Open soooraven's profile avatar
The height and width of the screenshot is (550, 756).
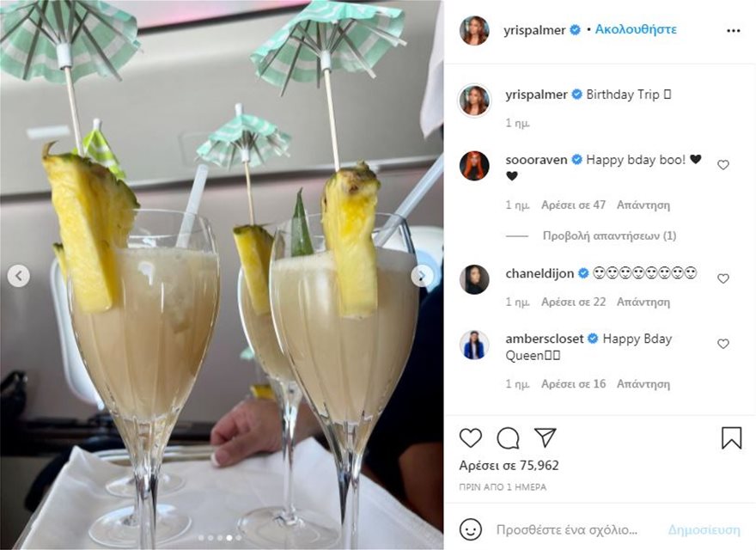(x=474, y=166)
